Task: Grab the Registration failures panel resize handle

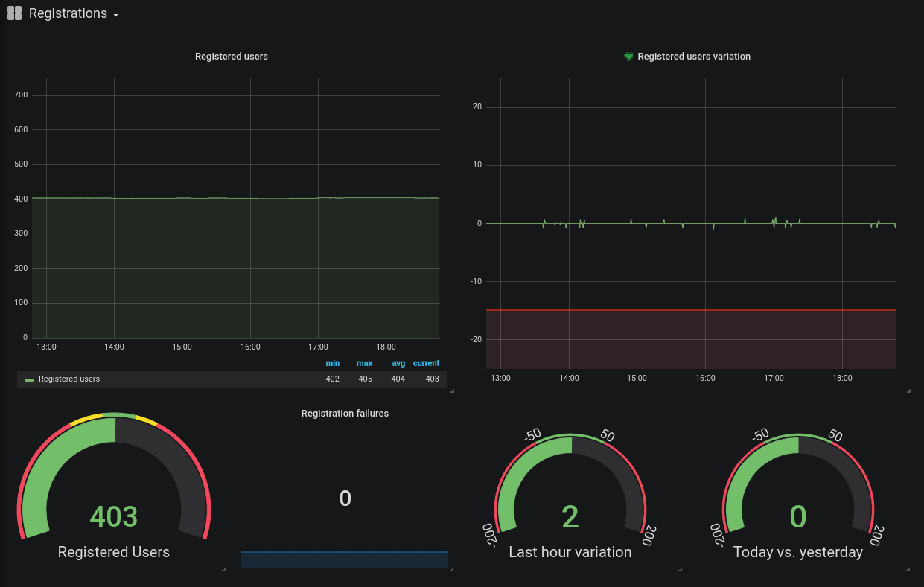Action: [450, 569]
